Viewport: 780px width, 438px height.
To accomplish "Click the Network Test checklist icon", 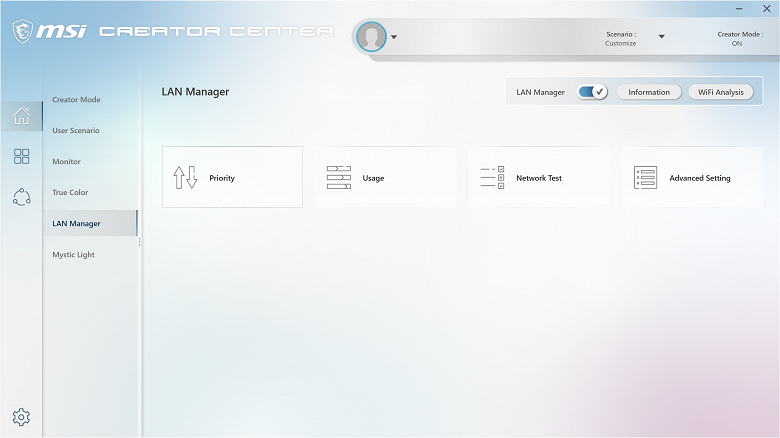I will 492,178.
